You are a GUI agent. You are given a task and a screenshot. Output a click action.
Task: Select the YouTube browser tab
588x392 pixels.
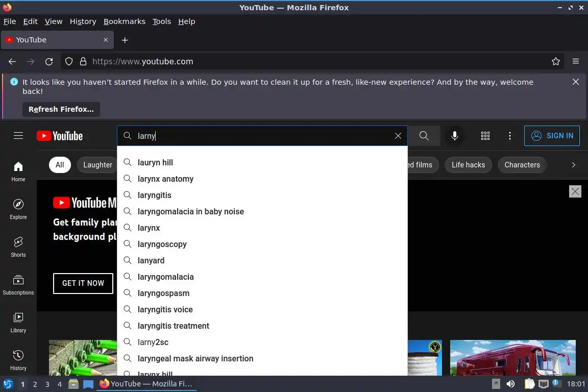(x=57, y=40)
